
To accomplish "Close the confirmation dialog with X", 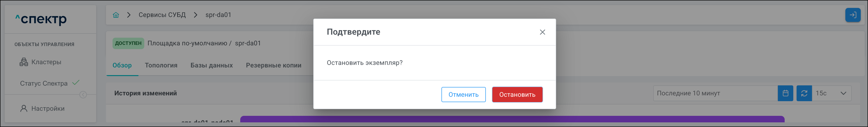I will (x=542, y=32).
